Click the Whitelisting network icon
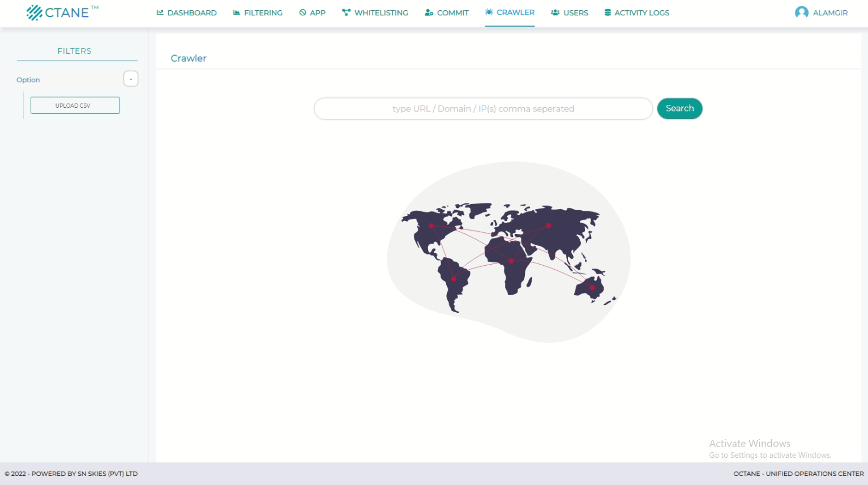This screenshot has width=868, height=485. [346, 12]
